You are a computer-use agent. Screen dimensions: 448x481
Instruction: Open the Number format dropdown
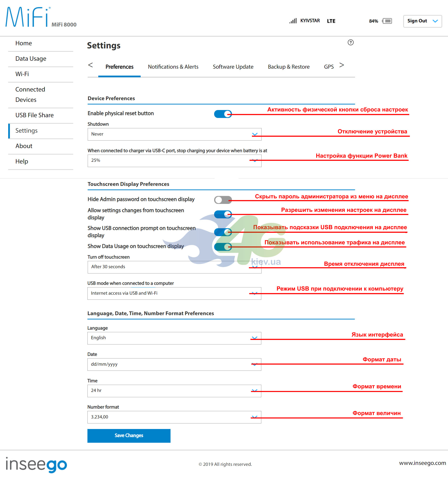pos(174,417)
